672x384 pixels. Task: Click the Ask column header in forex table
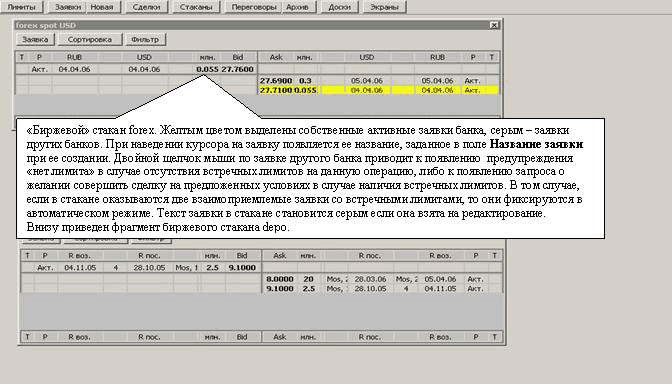(x=276, y=57)
